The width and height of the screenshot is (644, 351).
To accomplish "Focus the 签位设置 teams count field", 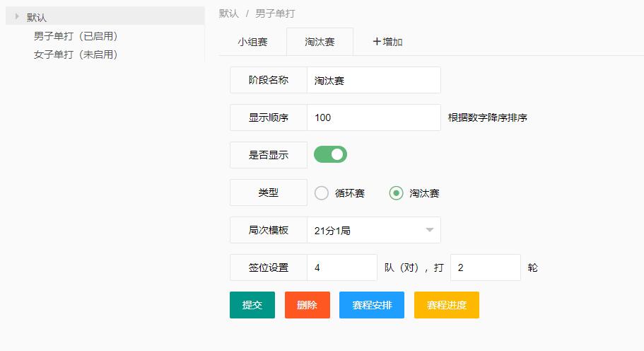I will (342, 267).
